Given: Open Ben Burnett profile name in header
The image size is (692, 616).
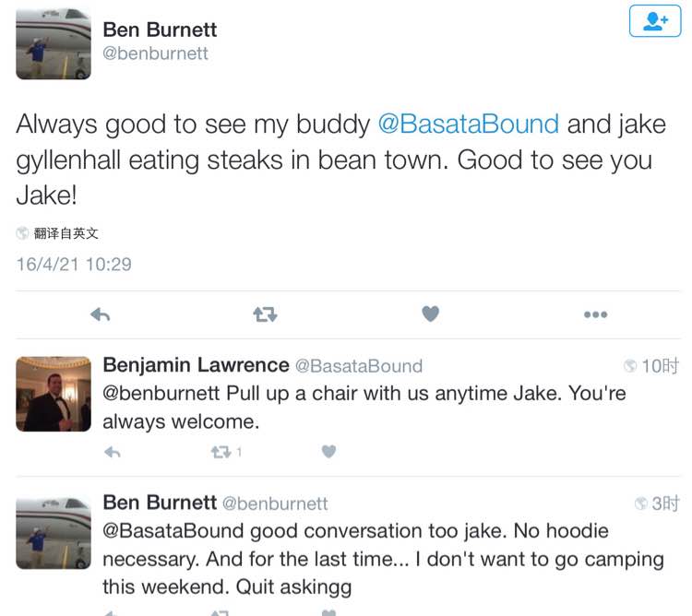Looking at the screenshot, I should click(160, 30).
